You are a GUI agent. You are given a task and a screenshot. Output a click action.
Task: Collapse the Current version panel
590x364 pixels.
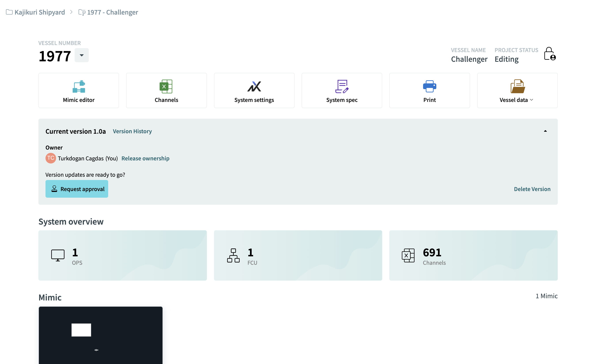(x=545, y=131)
